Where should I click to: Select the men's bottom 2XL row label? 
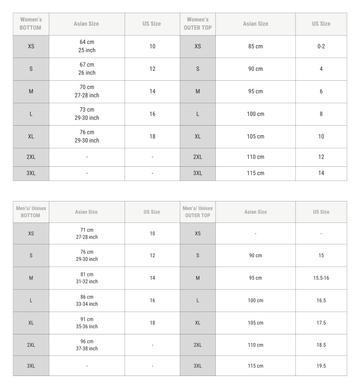[31, 345]
